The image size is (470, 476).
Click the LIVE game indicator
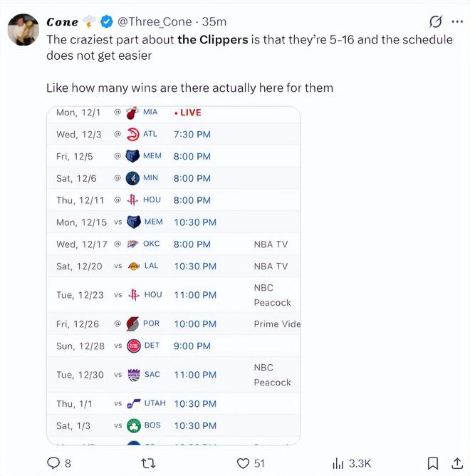tap(188, 113)
